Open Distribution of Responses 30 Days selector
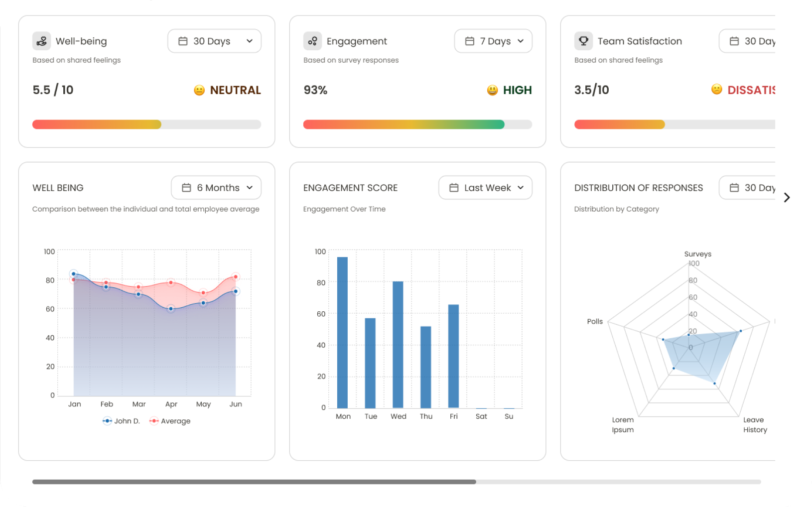The width and height of the screenshot is (812, 507). tap(747, 188)
